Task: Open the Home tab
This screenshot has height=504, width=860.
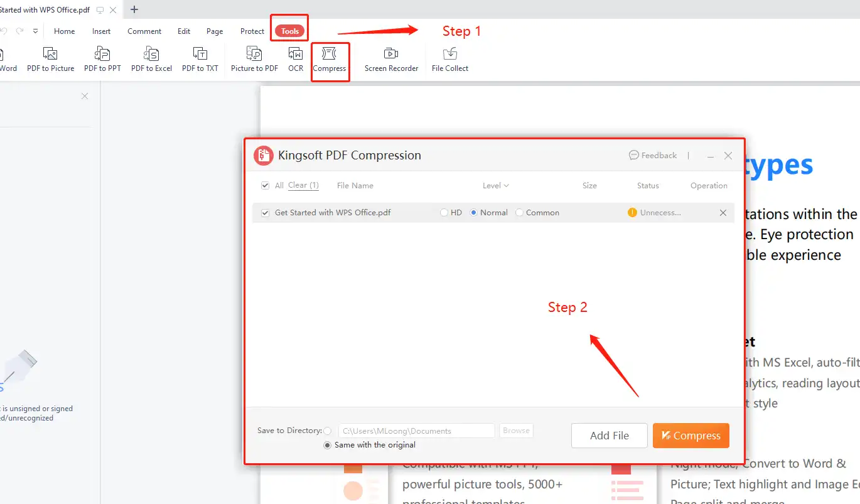Action: coord(64,31)
